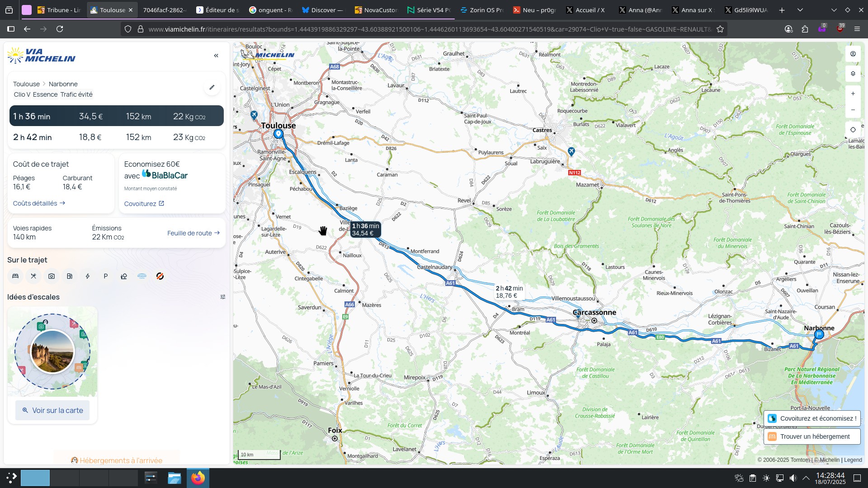Close the Toulouse ViaMichelin tab
The image size is (868, 488).
(x=131, y=10)
